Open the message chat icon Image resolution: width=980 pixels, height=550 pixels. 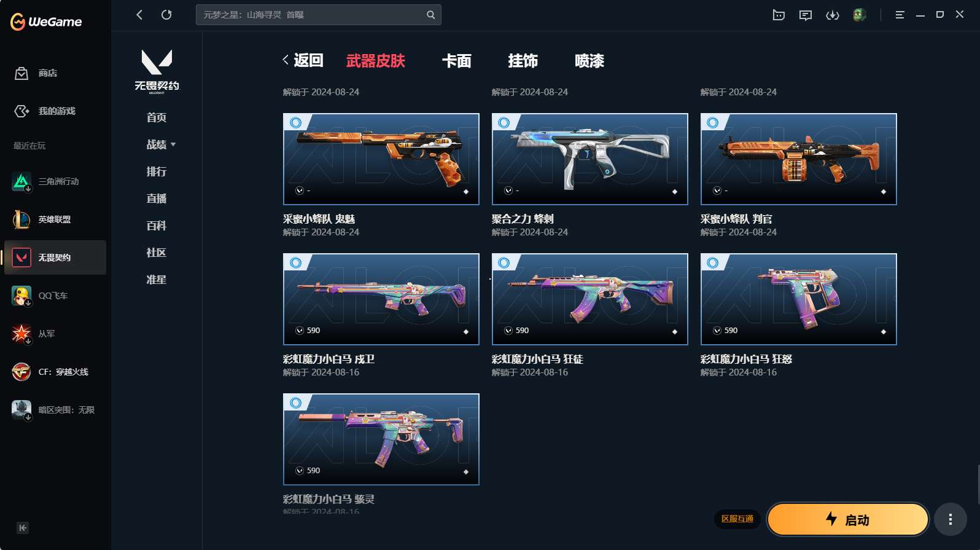click(806, 15)
